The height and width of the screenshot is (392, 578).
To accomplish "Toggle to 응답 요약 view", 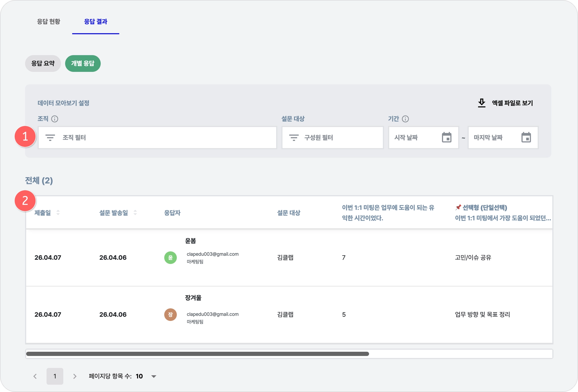I will click(x=43, y=63).
